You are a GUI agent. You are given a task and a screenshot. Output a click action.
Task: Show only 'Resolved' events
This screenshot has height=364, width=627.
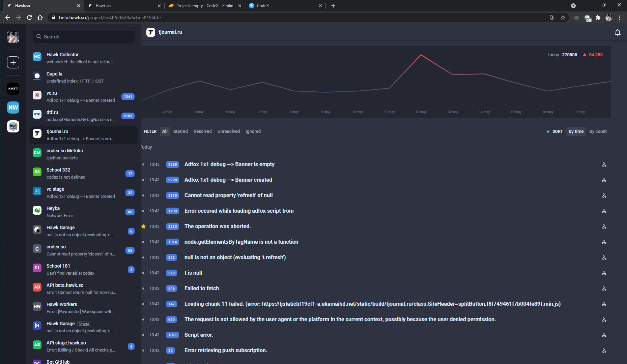[x=202, y=131]
